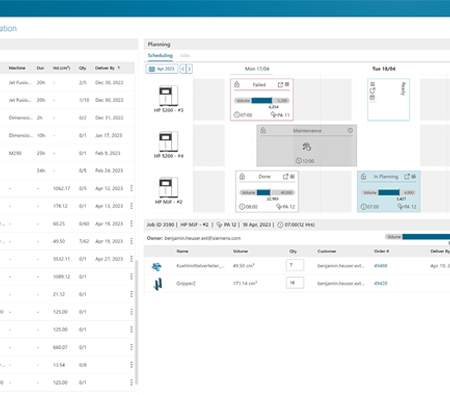Open list menu icon on Done job card
The image size is (450, 395).
coord(292,176)
